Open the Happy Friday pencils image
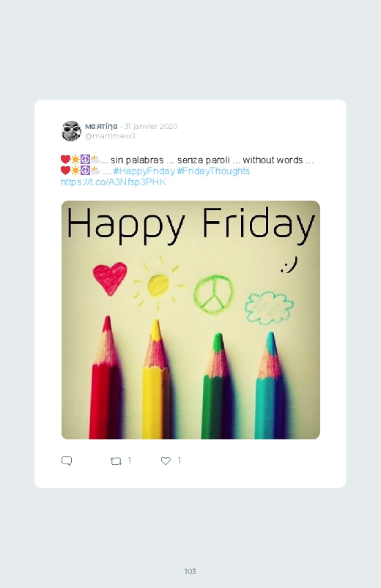The width and height of the screenshot is (381, 588). 190,320
